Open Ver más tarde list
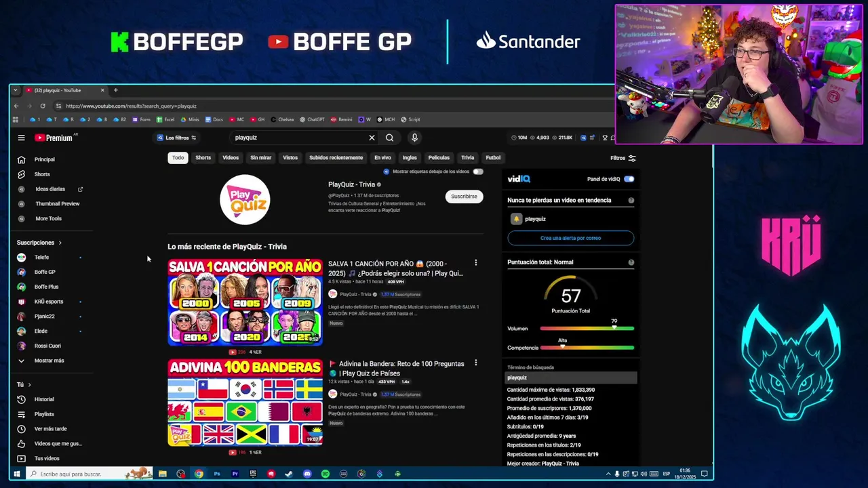This screenshot has height=488, width=868. (x=50, y=429)
